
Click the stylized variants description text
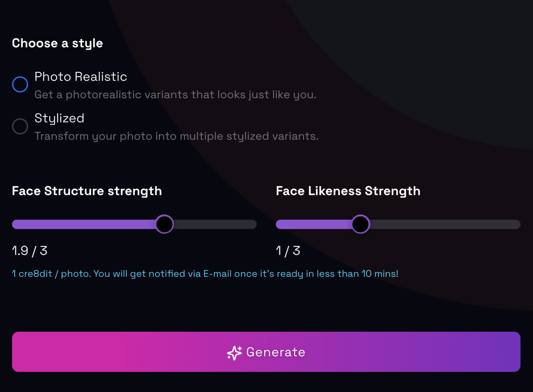176,136
